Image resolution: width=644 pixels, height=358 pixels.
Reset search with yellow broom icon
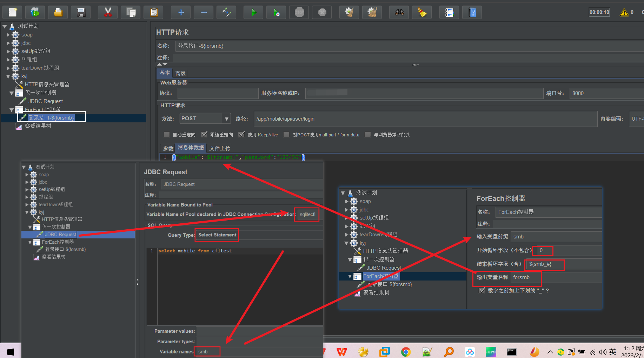coord(422,13)
